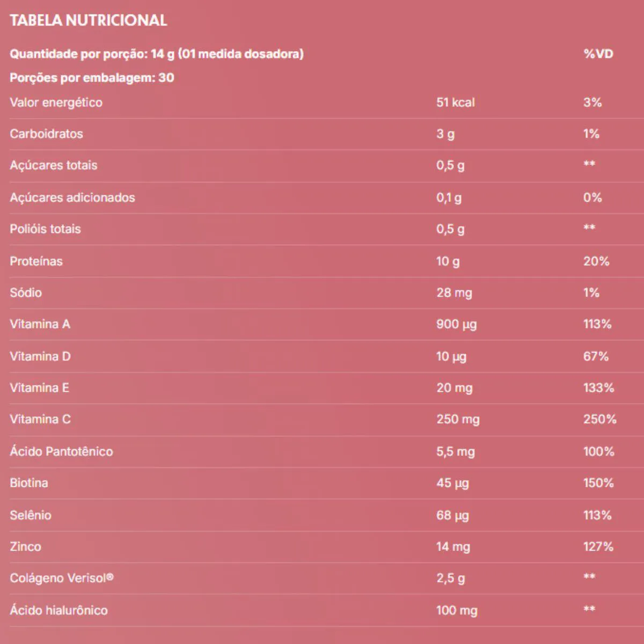Select the Vitamina A row label

(x=40, y=324)
